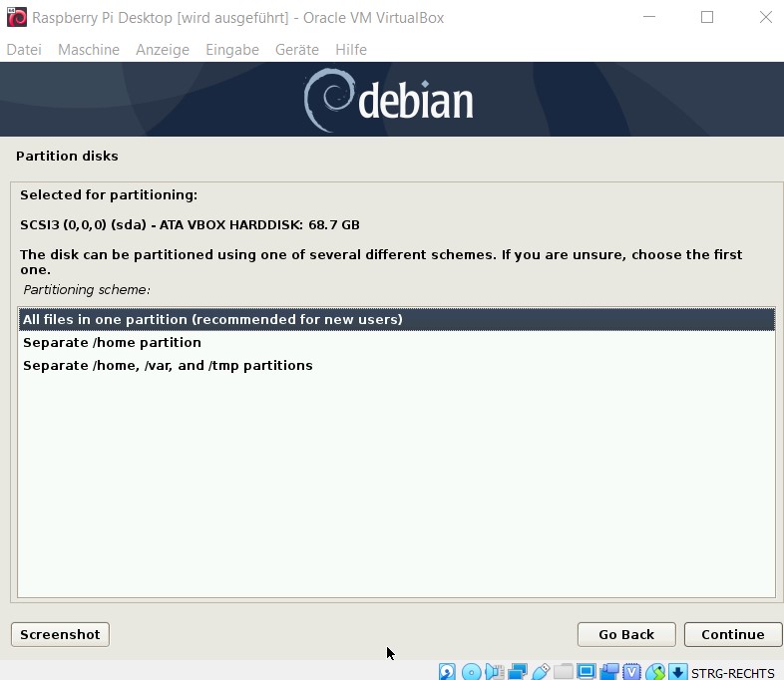
Task: Click the CPU virtualization status icon
Action: click(632, 672)
